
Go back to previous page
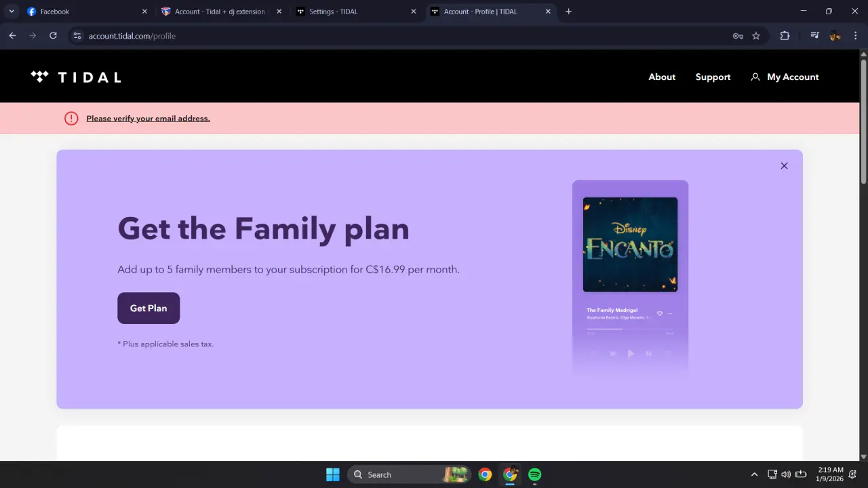click(x=12, y=36)
